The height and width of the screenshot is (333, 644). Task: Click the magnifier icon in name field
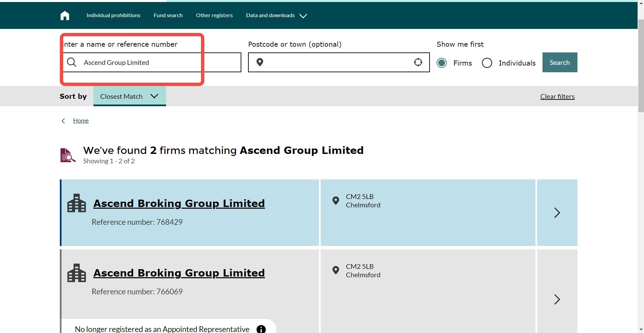click(x=71, y=62)
